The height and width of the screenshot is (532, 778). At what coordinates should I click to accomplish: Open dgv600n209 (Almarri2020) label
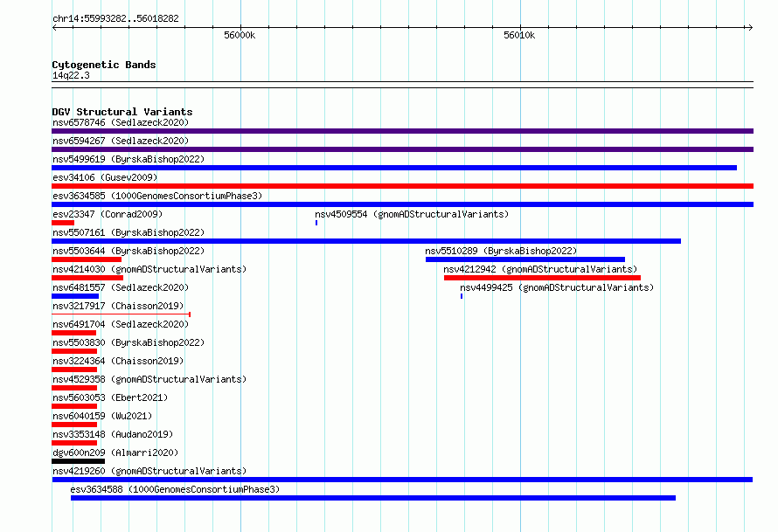[115, 453]
